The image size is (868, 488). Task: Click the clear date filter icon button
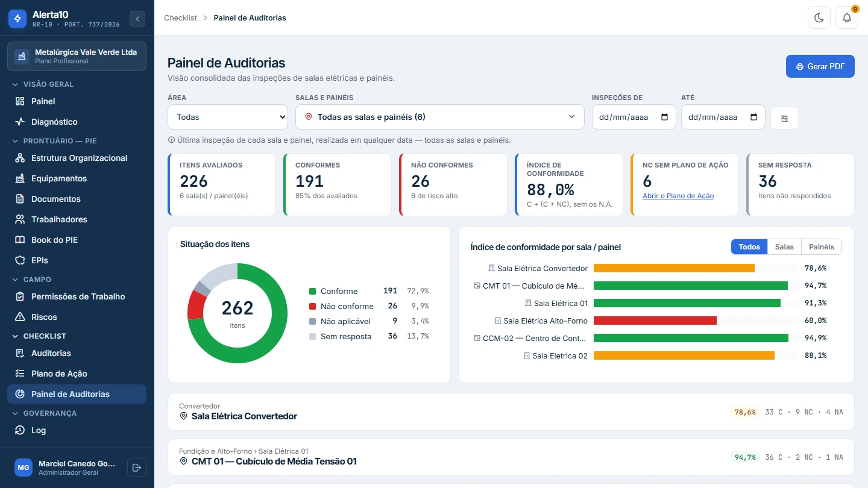pyautogui.click(x=784, y=118)
